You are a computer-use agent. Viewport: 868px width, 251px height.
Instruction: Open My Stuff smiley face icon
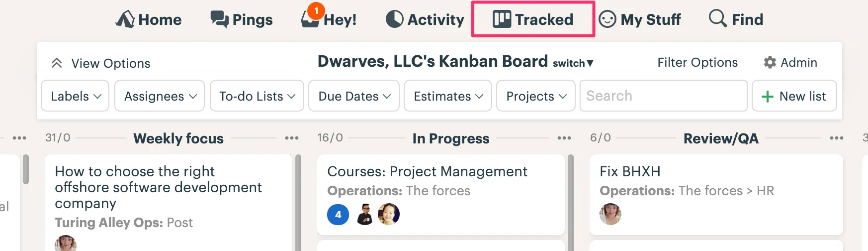coord(607,19)
